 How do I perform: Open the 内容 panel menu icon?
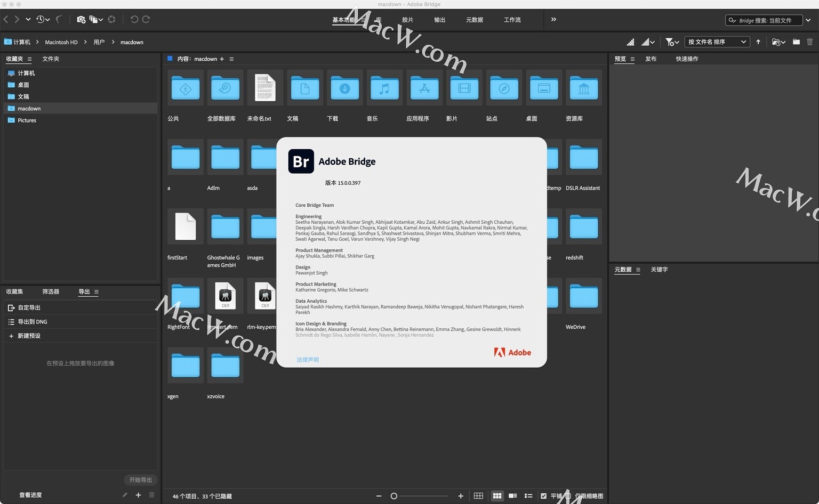pos(231,59)
